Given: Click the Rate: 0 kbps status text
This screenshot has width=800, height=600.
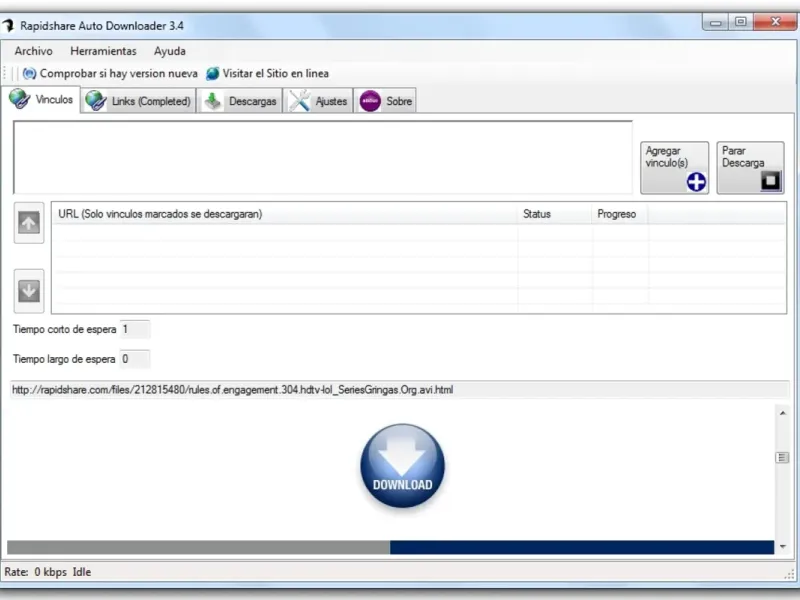Looking at the screenshot, I should pyautogui.click(x=36, y=572).
